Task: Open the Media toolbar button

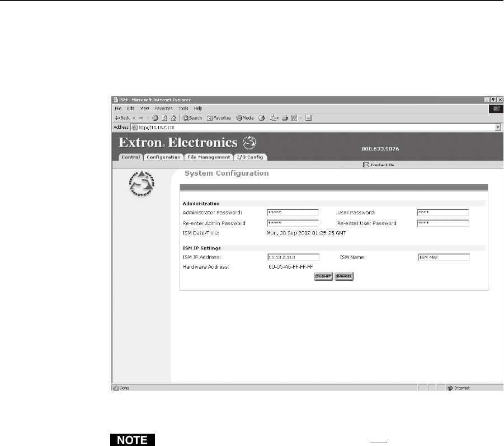Action: [245, 118]
